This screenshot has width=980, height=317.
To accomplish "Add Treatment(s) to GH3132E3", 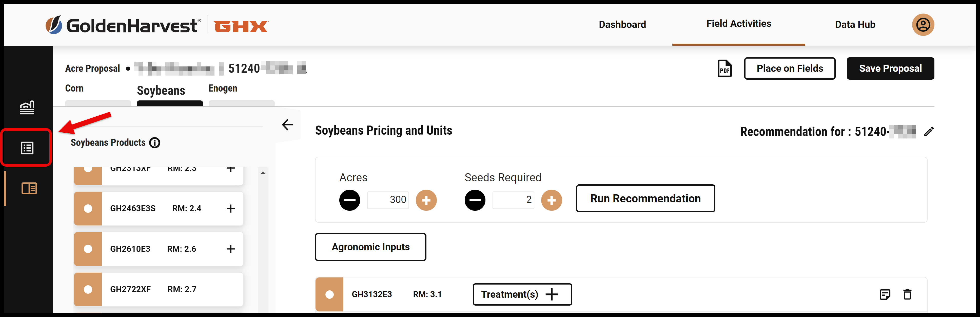I will [x=522, y=294].
